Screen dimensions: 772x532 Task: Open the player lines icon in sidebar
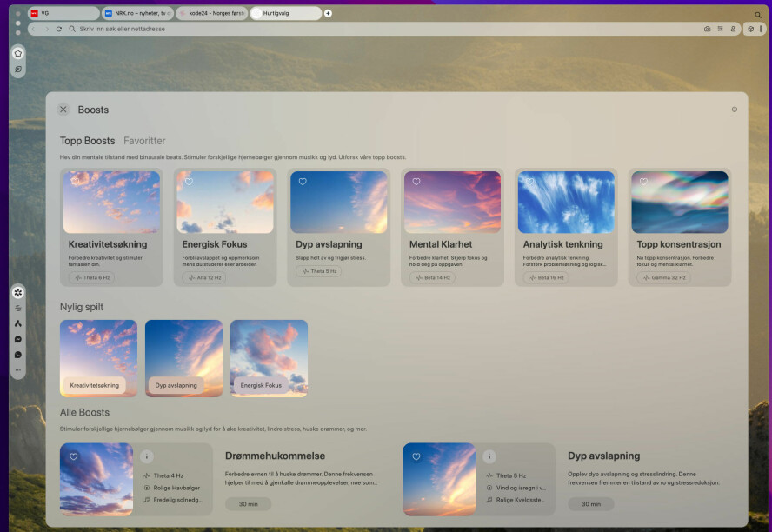tap(18, 308)
